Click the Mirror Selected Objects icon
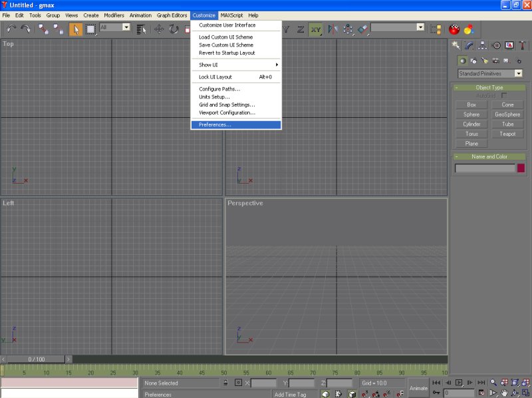This screenshot has width=532, height=398. point(332,29)
